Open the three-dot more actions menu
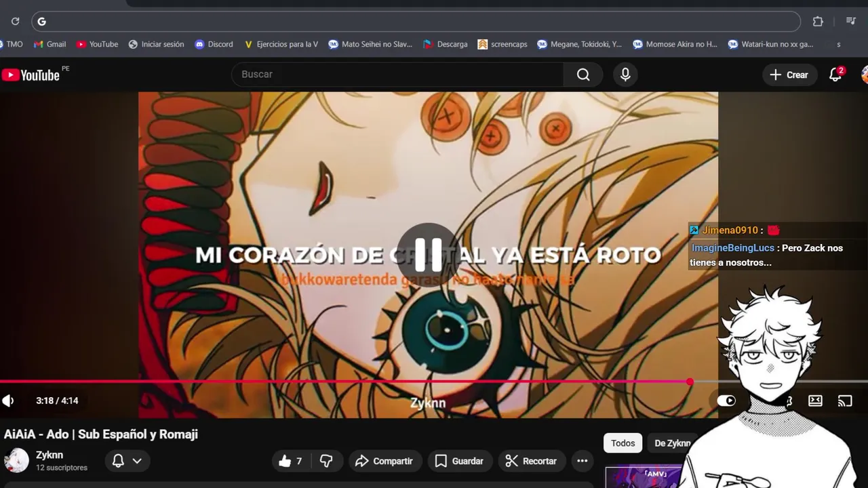868x488 pixels. pyautogui.click(x=582, y=461)
